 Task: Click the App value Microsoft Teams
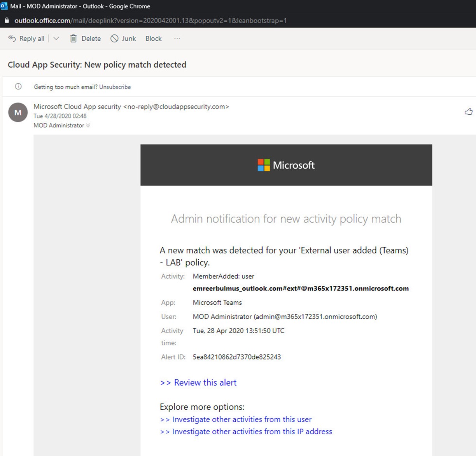(x=217, y=302)
